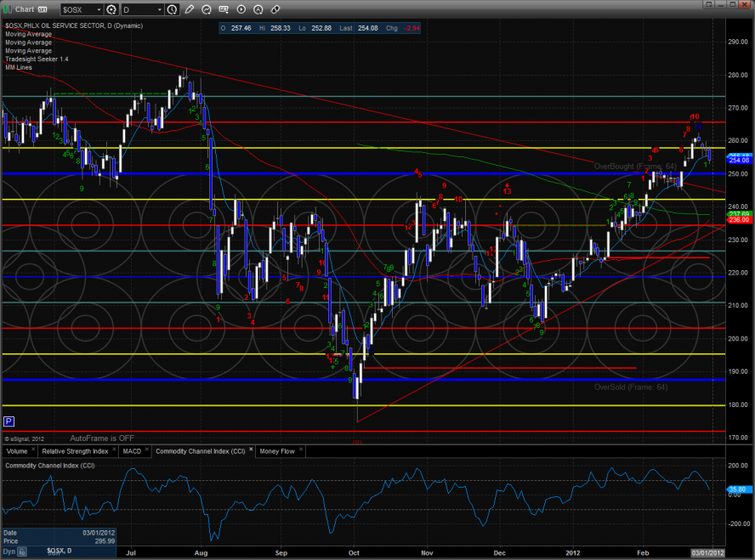755x560 pixels.
Task: Select the pencil drawing tool
Action: 189,9
